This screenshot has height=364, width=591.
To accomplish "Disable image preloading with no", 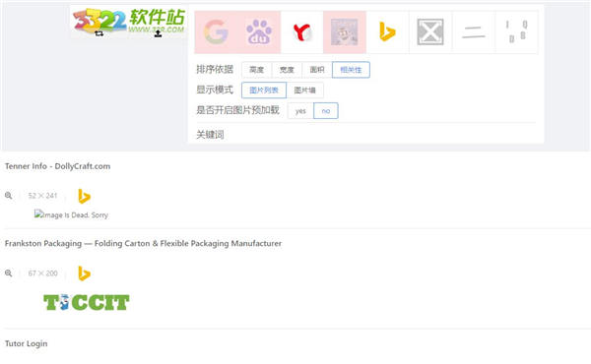I will click(326, 110).
